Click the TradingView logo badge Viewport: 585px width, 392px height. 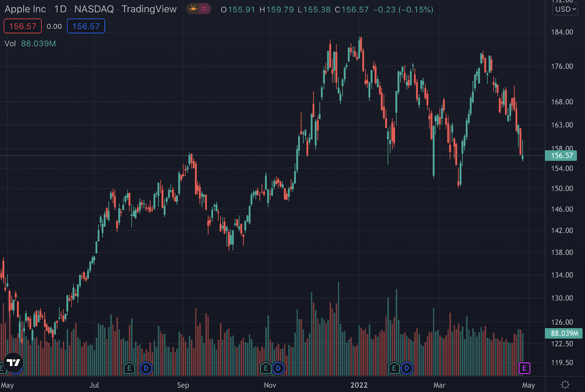(14, 362)
